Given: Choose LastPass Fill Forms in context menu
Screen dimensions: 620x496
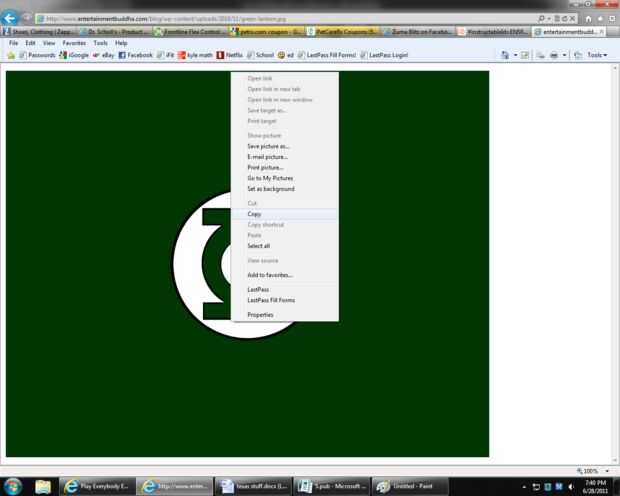Looking at the screenshot, I should coord(284,300).
